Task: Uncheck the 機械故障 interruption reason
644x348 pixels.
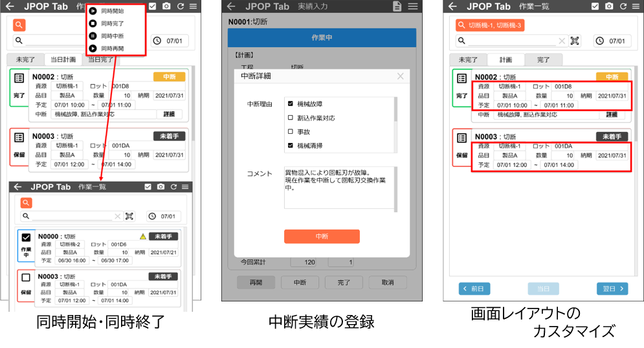Action: coord(291,103)
